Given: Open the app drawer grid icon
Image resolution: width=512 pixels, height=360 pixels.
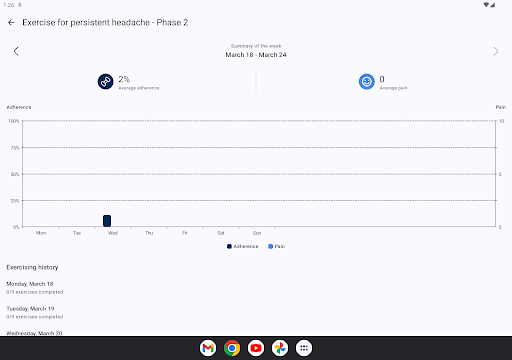Looking at the screenshot, I should tap(304, 348).
